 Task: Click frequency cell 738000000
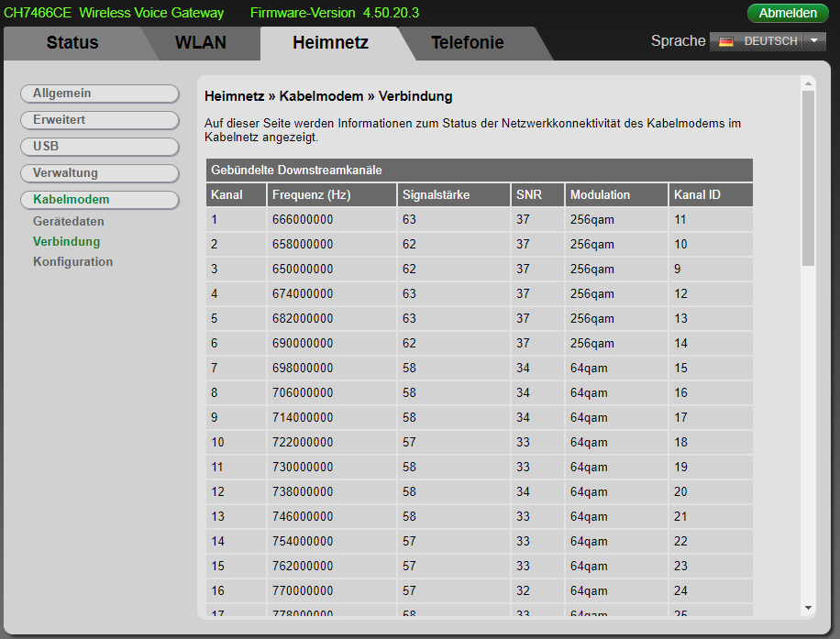(x=332, y=491)
